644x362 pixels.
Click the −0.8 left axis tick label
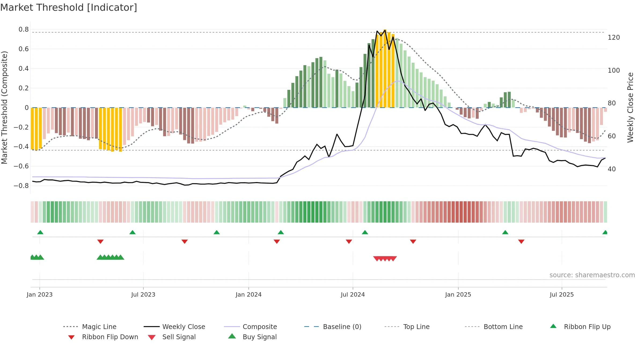tap(21, 186)
